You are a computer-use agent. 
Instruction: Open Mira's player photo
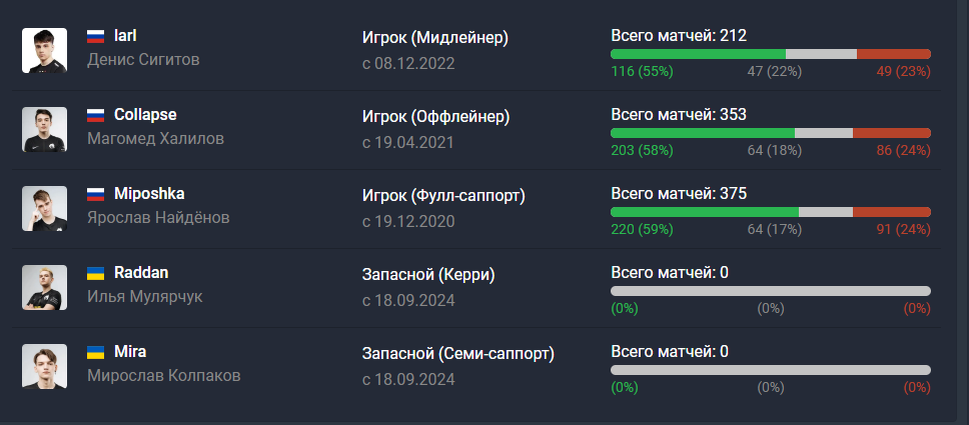click(x=44, y=367)
